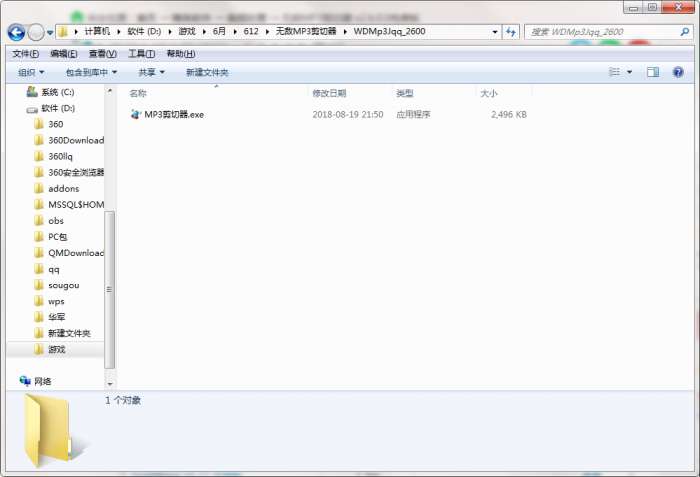Select the 360 folder

(x=49, y=124)
